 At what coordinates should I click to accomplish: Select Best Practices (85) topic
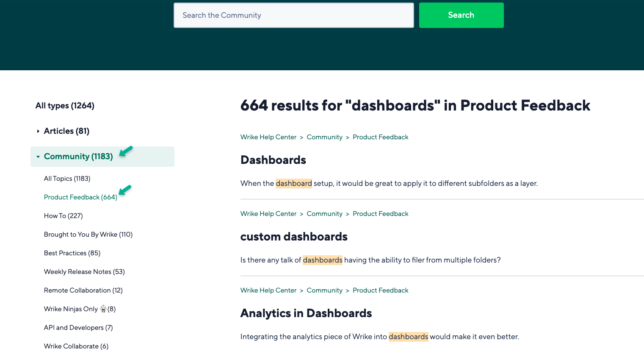click(72, 253)
